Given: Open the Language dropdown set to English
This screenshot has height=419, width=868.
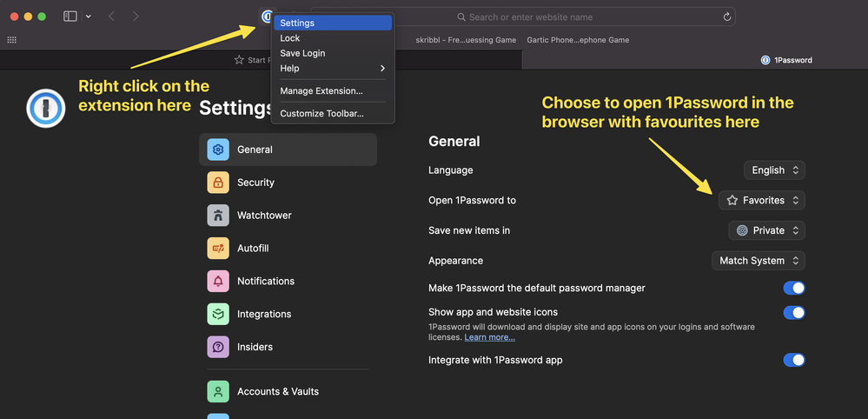Looking at the screenshot, I should click(x=774, y=170).
